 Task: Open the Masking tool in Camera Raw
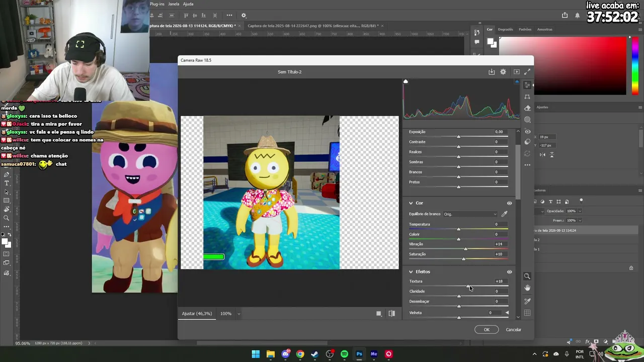tap(527, 120)
